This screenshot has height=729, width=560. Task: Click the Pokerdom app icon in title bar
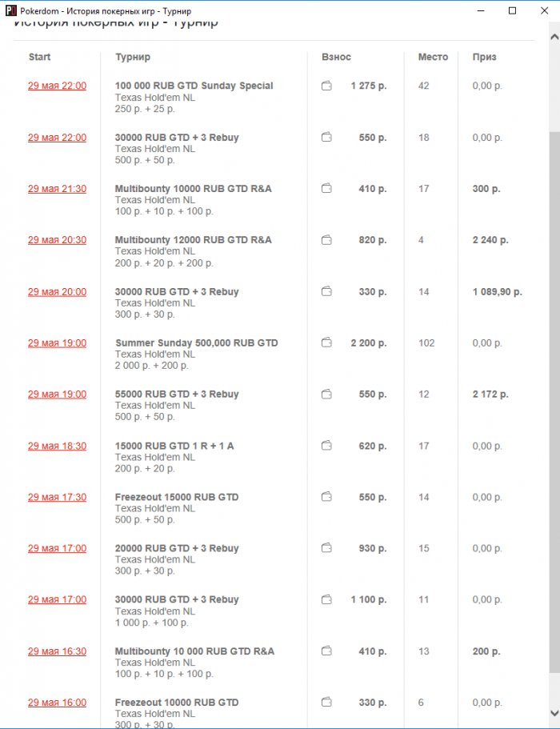tap(10, 10)
